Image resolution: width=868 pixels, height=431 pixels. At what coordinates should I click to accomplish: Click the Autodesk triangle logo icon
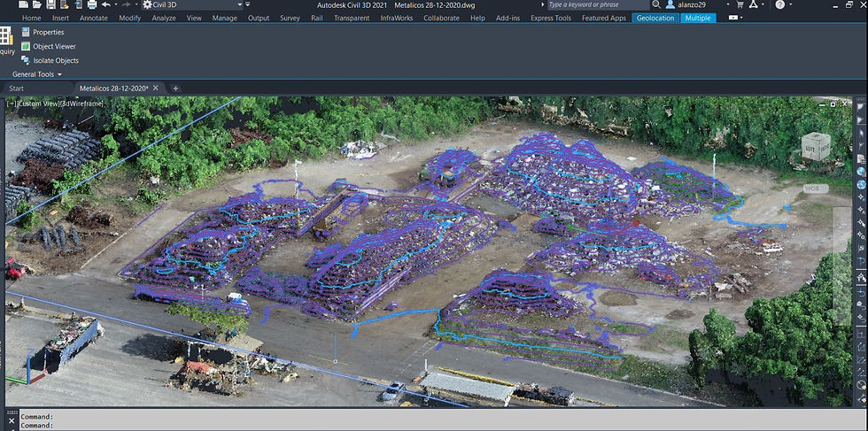[753, 4]
